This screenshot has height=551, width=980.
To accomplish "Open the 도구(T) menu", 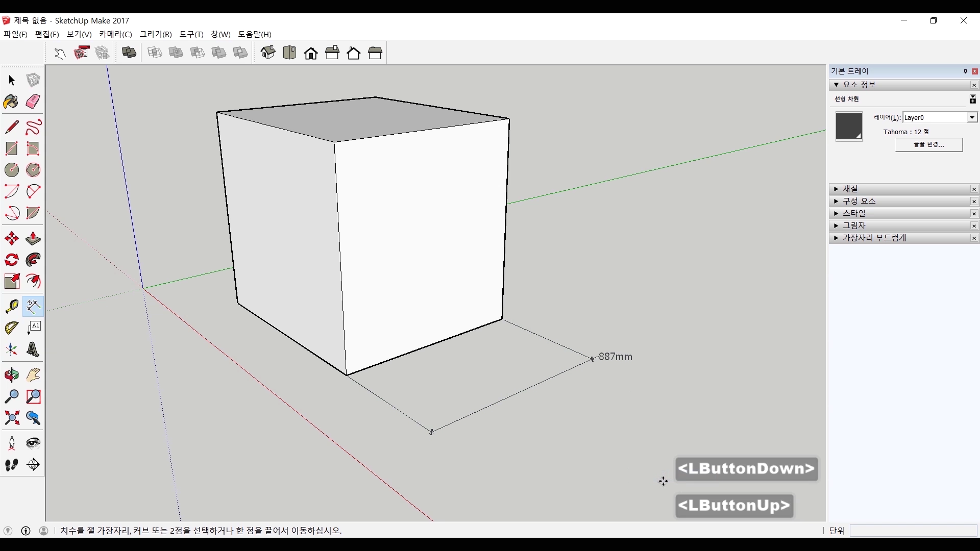I will 191,34.
